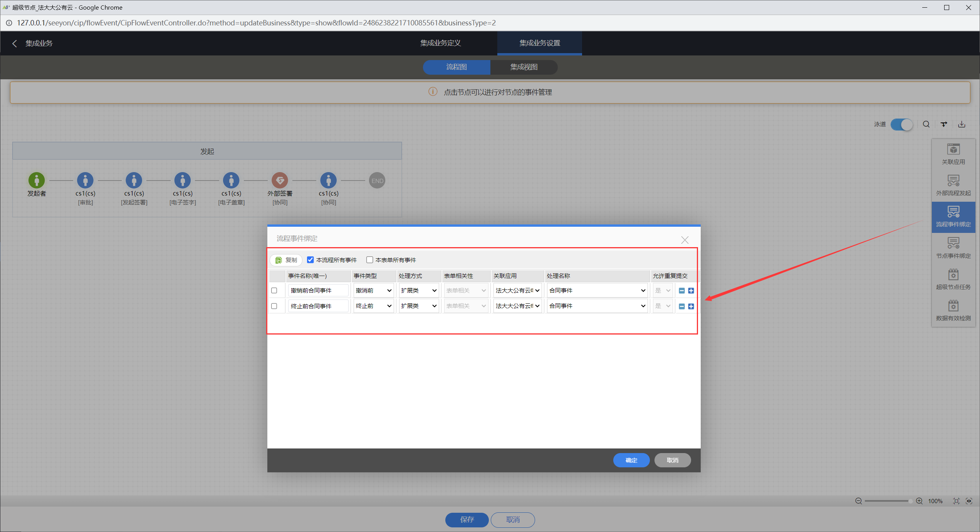Open 撤消前 event type dropdown
Image resolution: width=980 pixels, height=532 pixels.
click(x=373, y=291)
